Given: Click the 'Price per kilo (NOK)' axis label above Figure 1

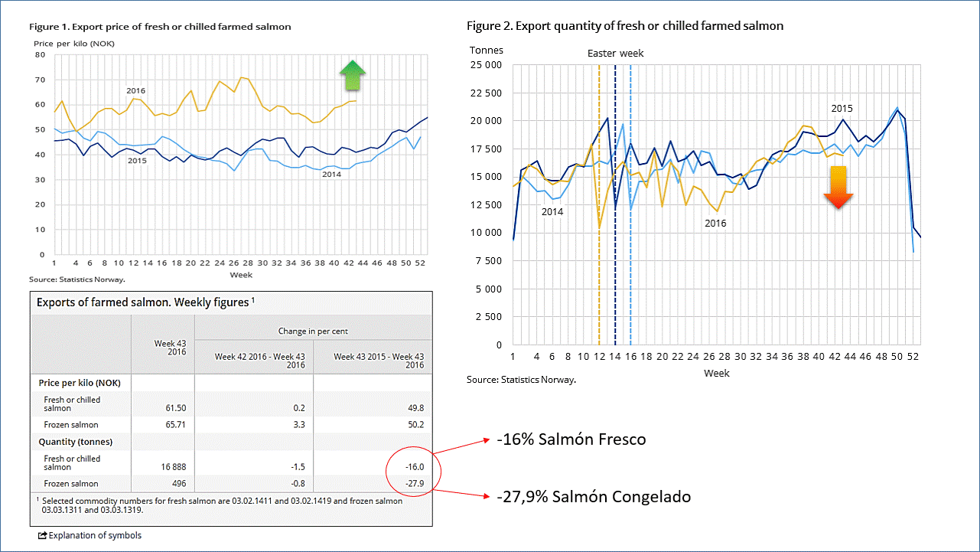Looking at the screenshot, I should pyautogui.click(x=75, y=44).
